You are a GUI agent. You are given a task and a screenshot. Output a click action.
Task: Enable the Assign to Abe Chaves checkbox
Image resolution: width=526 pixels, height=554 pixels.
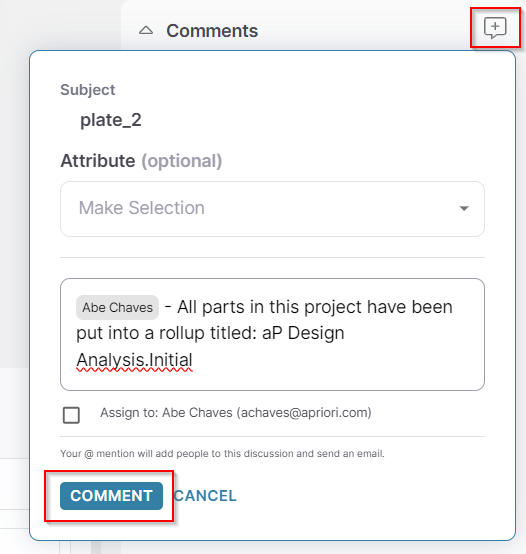71,415
